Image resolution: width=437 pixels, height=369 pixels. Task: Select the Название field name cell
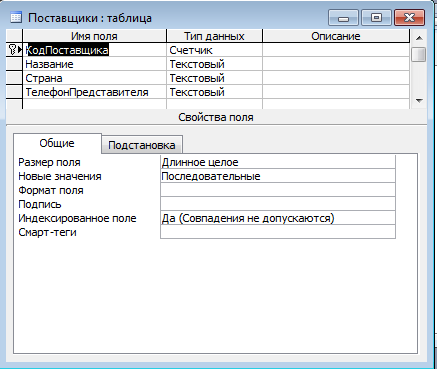point(94,64)
